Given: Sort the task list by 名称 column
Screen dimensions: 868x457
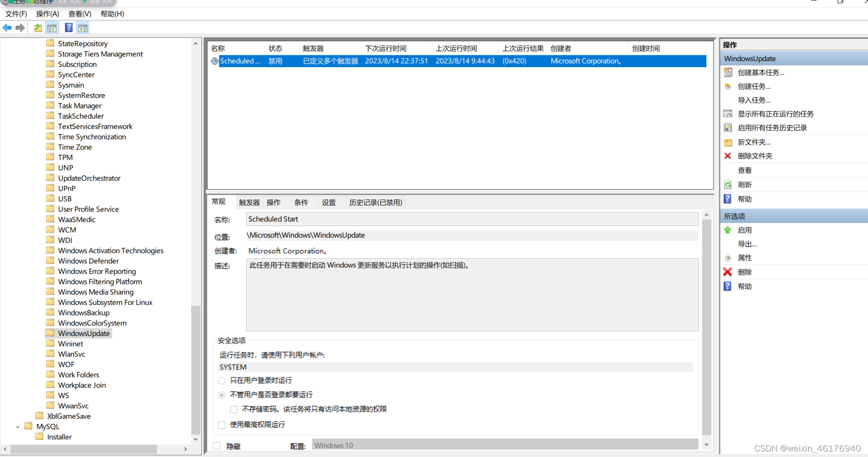Looking at the screenshot, I should 237,48.
